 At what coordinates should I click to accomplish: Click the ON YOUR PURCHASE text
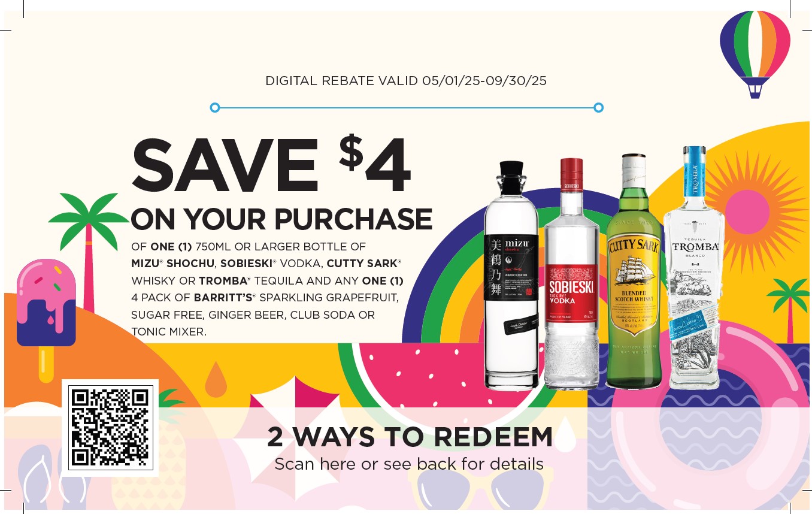pos(281,219)
